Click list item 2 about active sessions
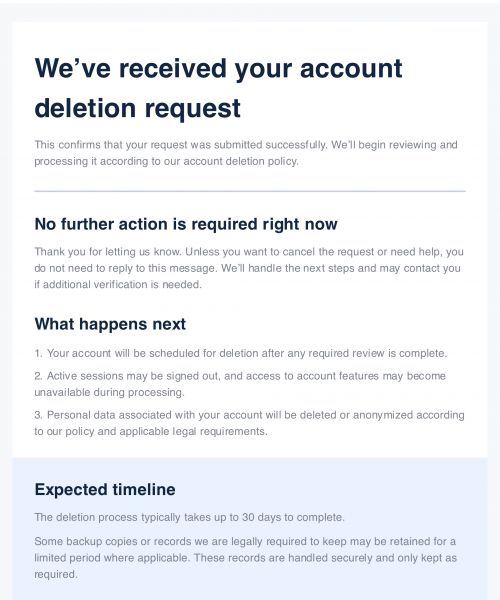 click(x=240, y=384)
